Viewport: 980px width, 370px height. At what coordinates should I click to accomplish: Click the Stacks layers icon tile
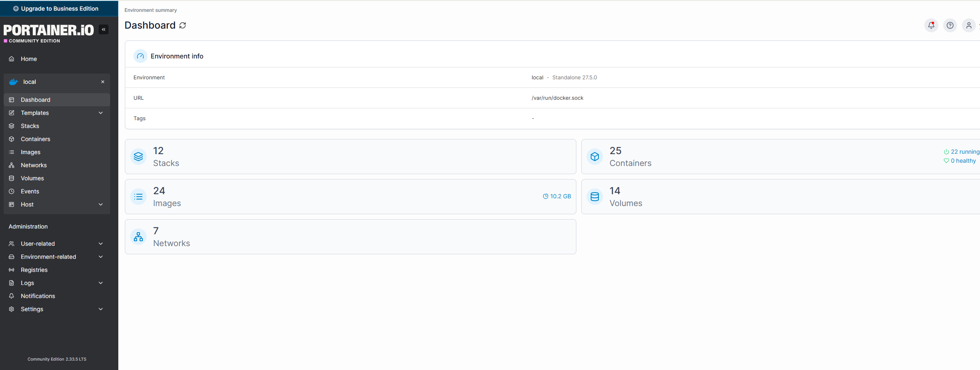pyautogui.click(x=138, y=157)
